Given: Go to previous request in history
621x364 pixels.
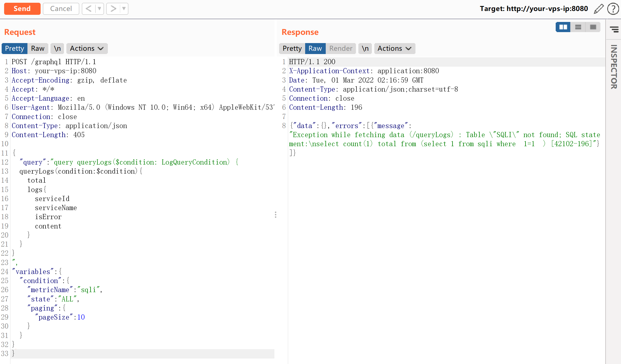Looking at the screenshot, I should (x=89, y=9).
